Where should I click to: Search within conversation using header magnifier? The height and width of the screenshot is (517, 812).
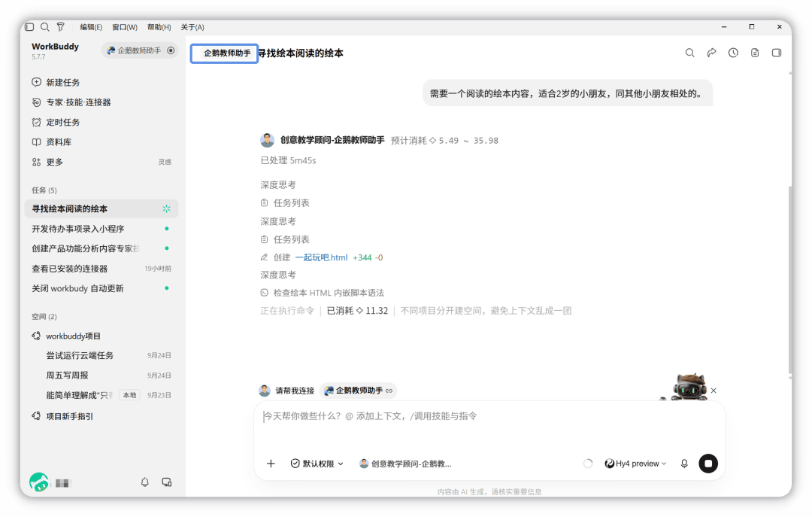689,53
